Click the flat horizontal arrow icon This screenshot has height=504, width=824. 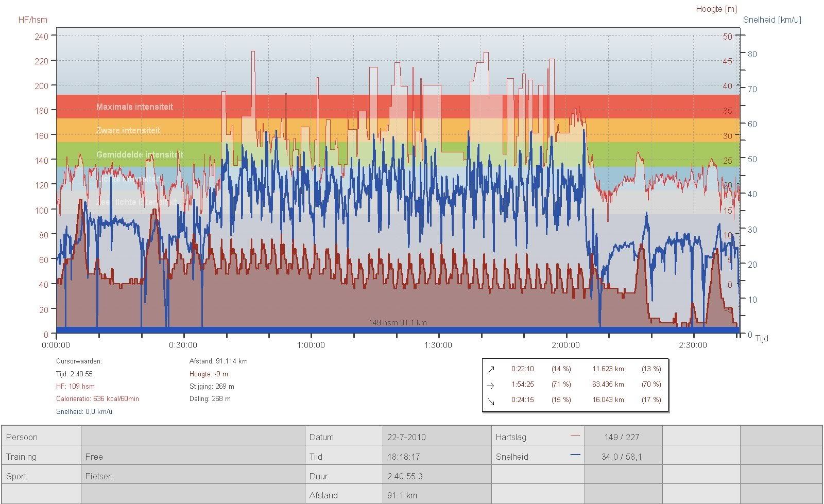[x=491, y=385]
